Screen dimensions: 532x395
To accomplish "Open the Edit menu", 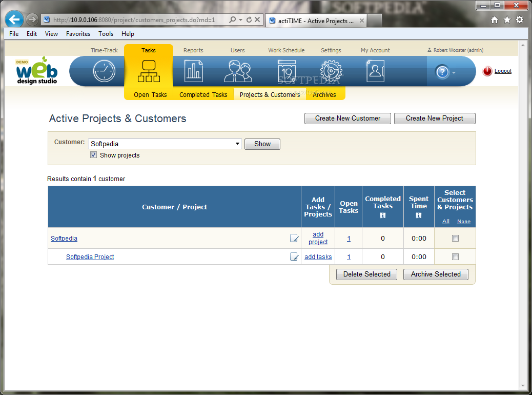I will pyautogui.click(x=32, y=34).
